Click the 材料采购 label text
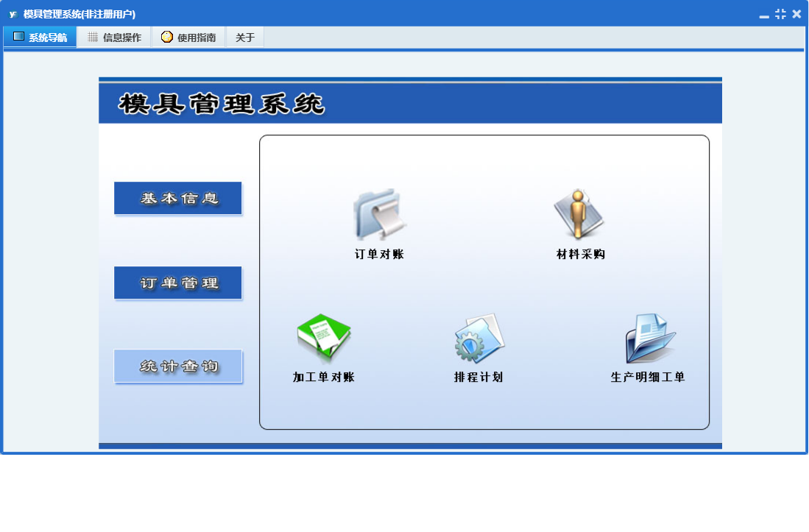809x532 pixels. pyautogui.click(x=581, y=254)
